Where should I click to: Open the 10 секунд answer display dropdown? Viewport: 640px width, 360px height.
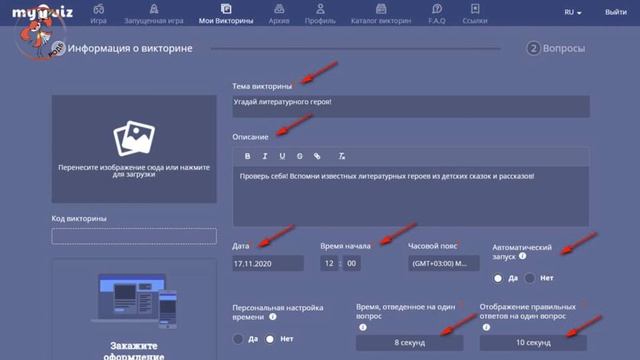tap(533, 342)
